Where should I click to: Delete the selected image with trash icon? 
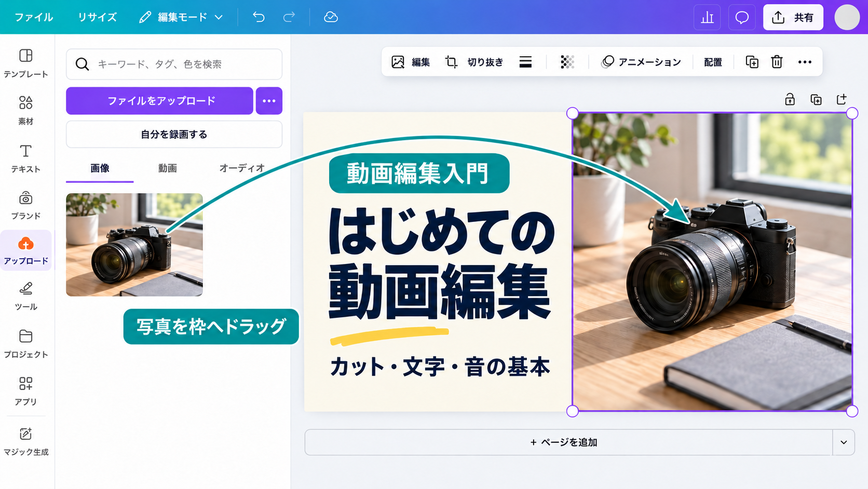tap(777, 62)
